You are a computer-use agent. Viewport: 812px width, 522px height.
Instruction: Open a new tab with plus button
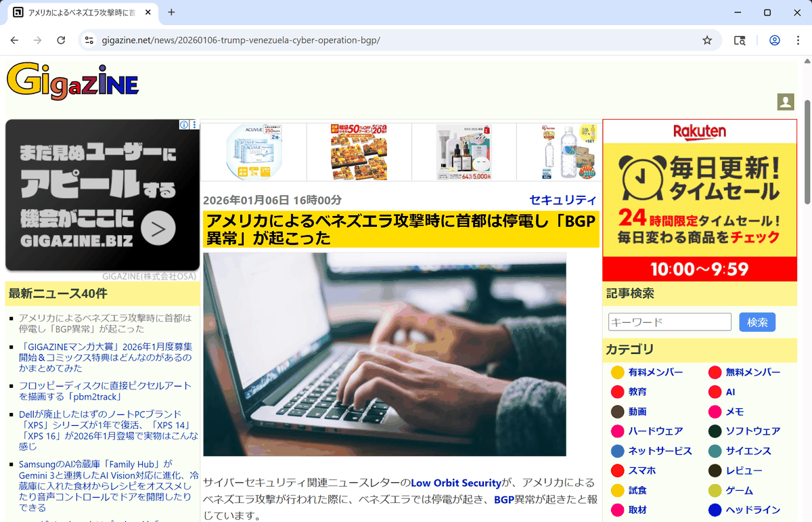coord(171,12)
